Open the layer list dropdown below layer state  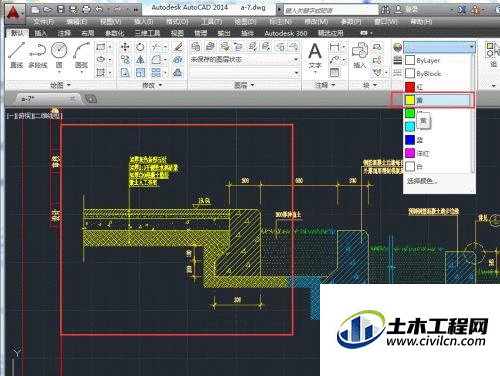pos(244,72)
